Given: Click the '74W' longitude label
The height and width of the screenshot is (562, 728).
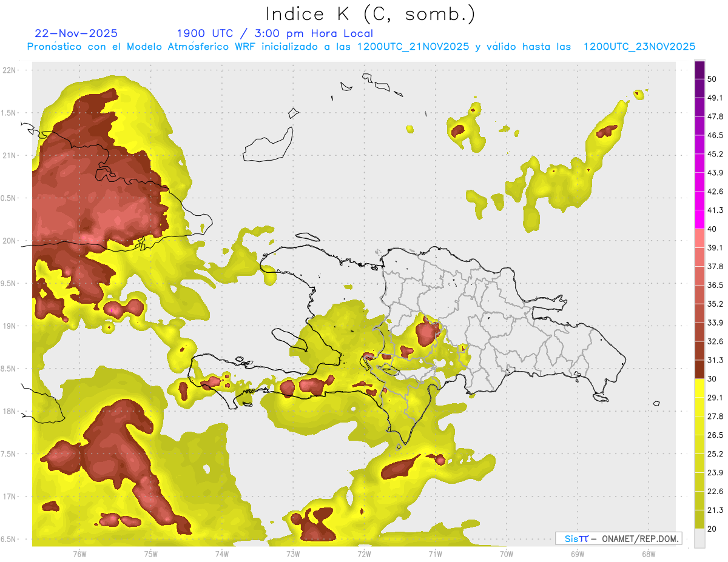Looking at the screenshot, I should pyautogui.click(x=221, y=554).
